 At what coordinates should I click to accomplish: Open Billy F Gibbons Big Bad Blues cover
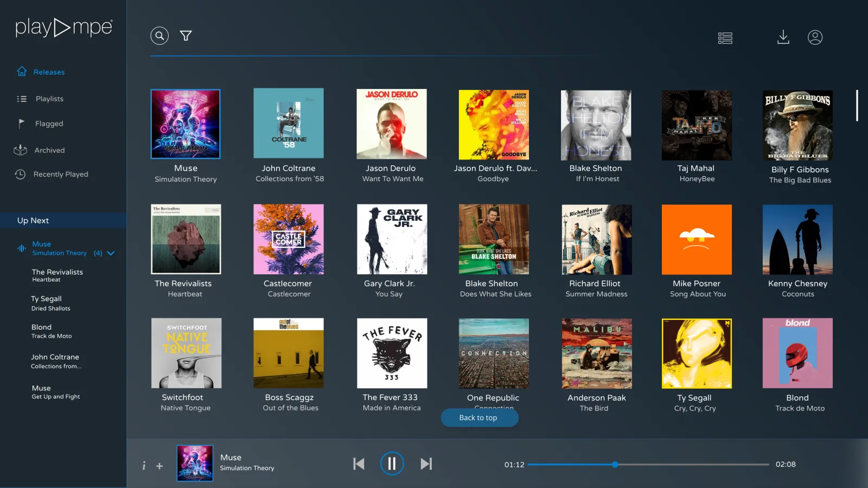pyautogui.click(x=798, y=125)
